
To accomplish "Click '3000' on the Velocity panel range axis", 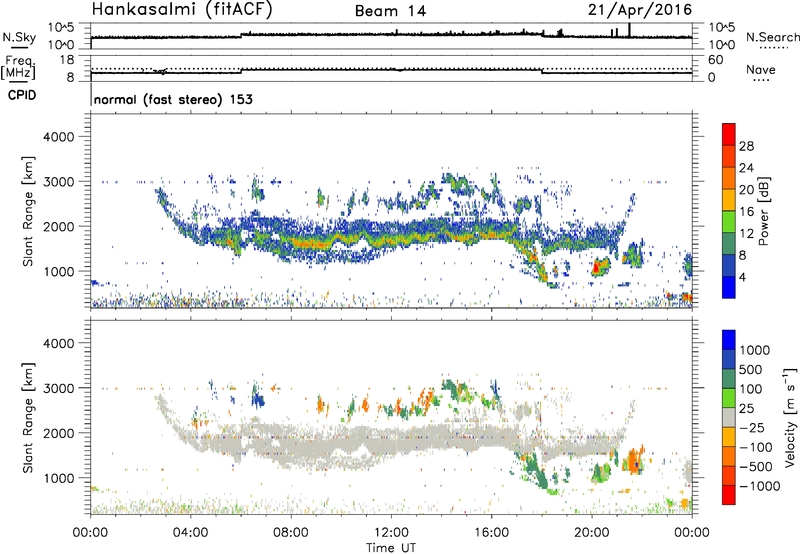I will pos(58,388).
